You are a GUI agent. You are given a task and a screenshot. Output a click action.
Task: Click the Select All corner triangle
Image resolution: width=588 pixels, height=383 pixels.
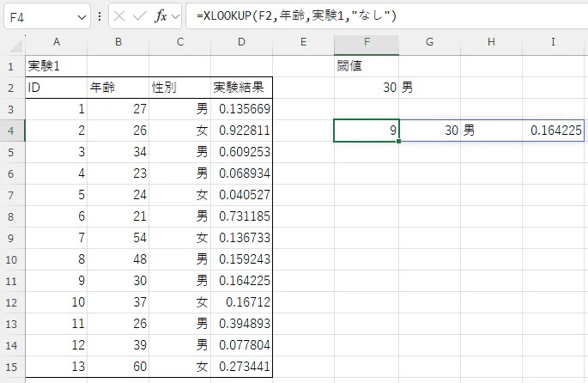click(x=15, y=46)
